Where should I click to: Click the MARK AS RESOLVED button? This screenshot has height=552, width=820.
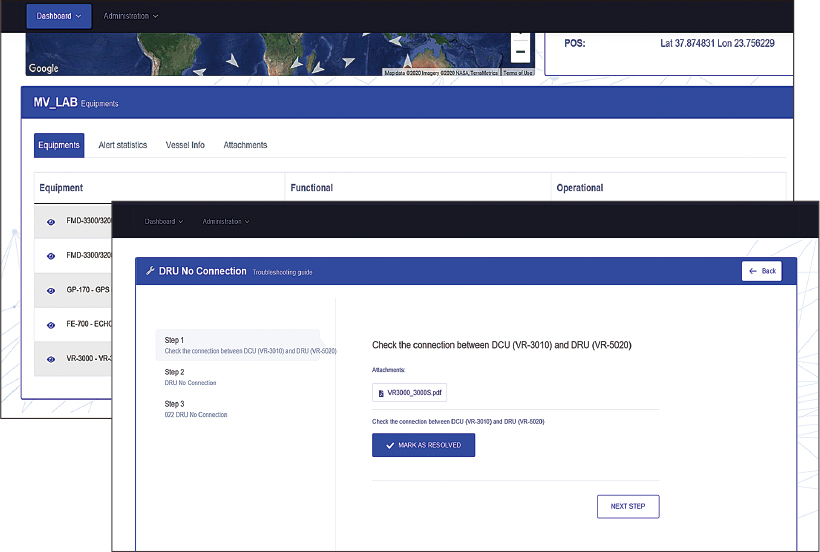tap(423, 445)
